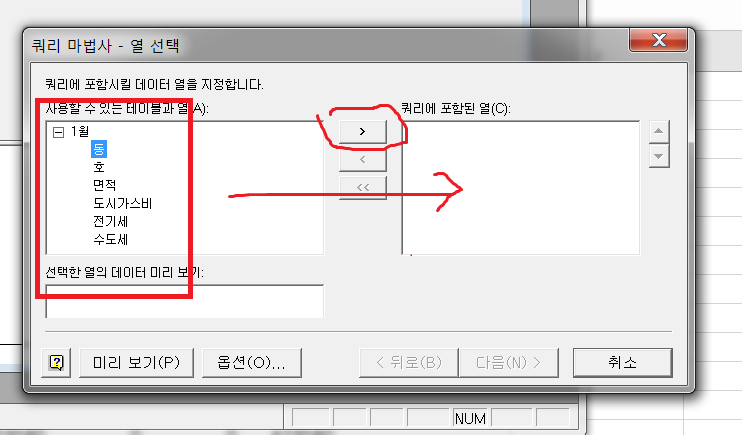The height and width of the screenshot is (435, 742).
Task: Select the 1월 table entry
Action: [80, 131]
